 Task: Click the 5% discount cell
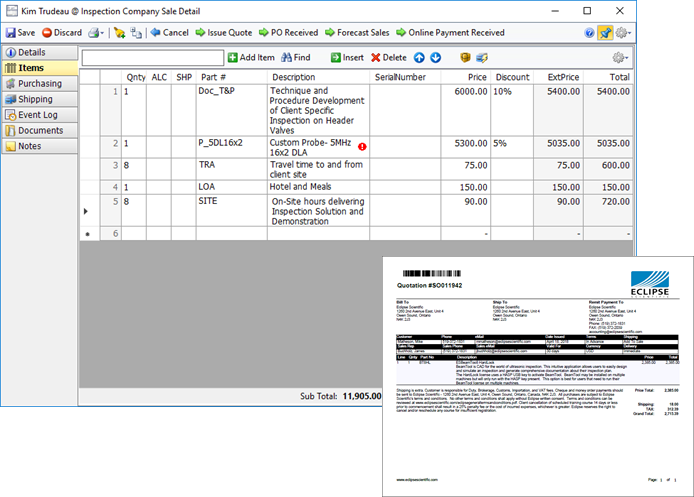512,147
